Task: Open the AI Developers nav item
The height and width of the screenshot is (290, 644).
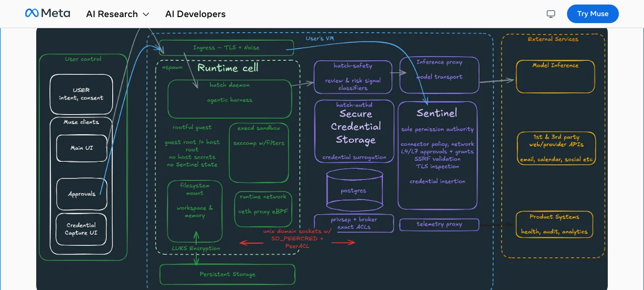Action: pyautogui.click(x=195, y=14)
